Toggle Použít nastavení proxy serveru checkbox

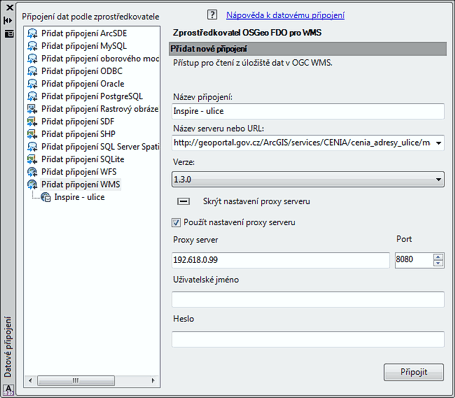click(176, 222)
